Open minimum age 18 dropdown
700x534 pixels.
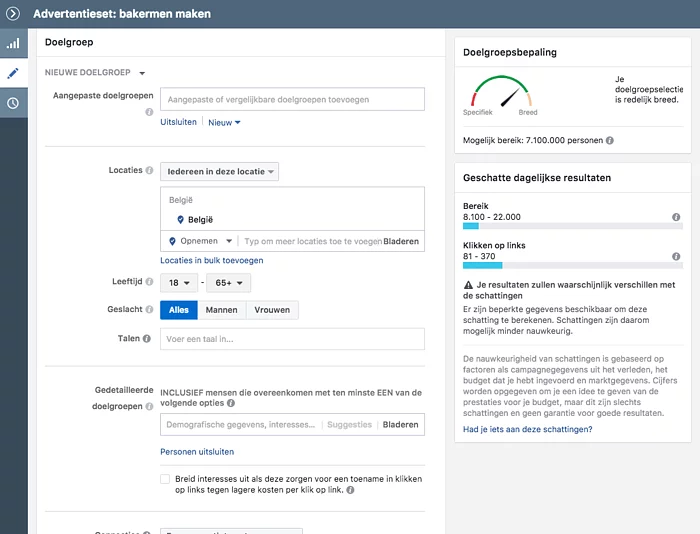[179, 283]
